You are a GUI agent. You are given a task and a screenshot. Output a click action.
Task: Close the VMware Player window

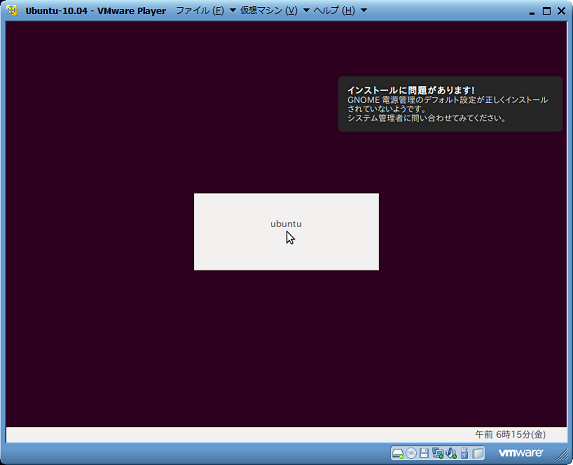point(562,11)
